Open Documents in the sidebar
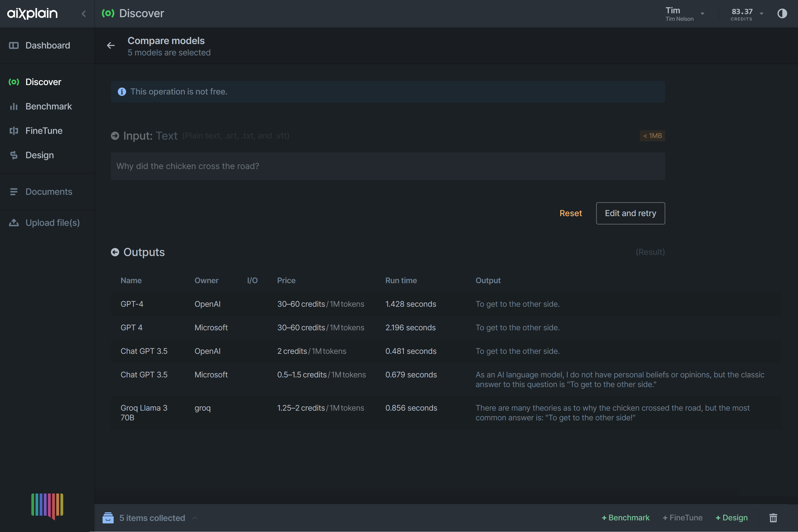Screen dimensions: 798x532 pos(49,192)
